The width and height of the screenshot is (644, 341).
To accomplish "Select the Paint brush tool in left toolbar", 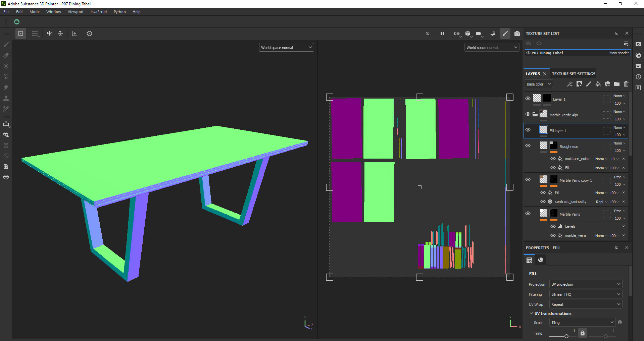I will tap(6, 45).
